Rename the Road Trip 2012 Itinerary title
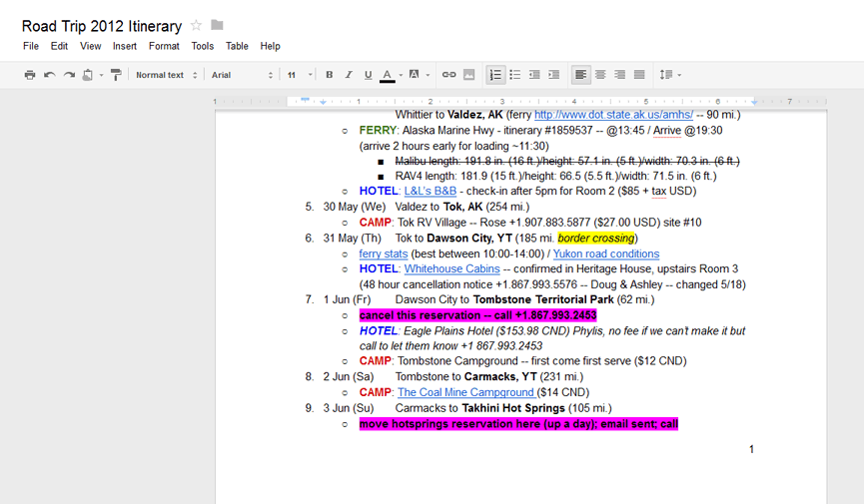This screenshot has width=864, height=504. 102,26
